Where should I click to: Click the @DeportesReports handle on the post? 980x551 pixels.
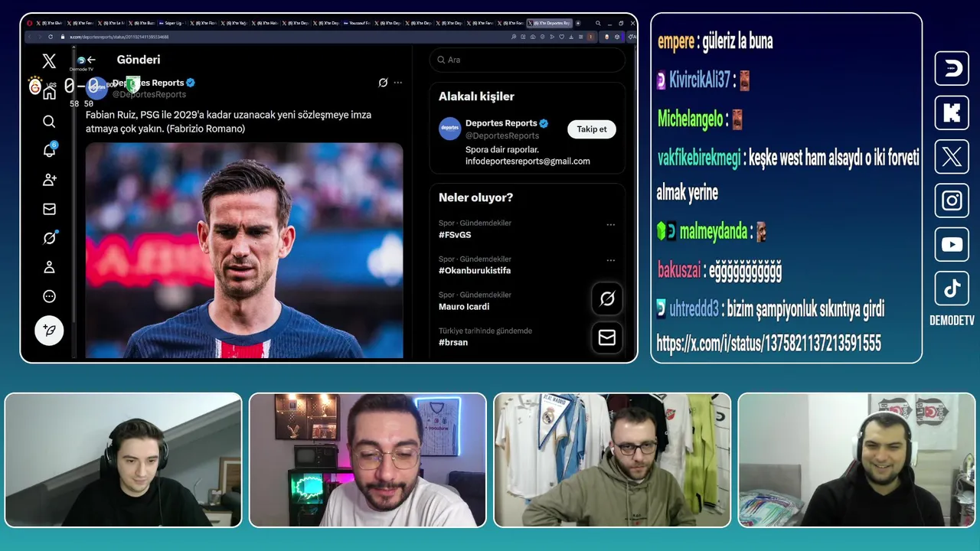point(149,94)
